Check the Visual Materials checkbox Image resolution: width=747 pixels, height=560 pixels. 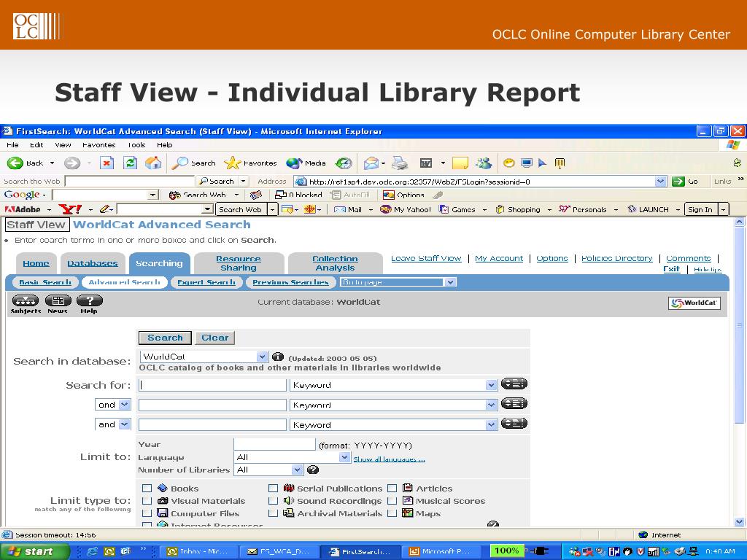coord(147,500)
